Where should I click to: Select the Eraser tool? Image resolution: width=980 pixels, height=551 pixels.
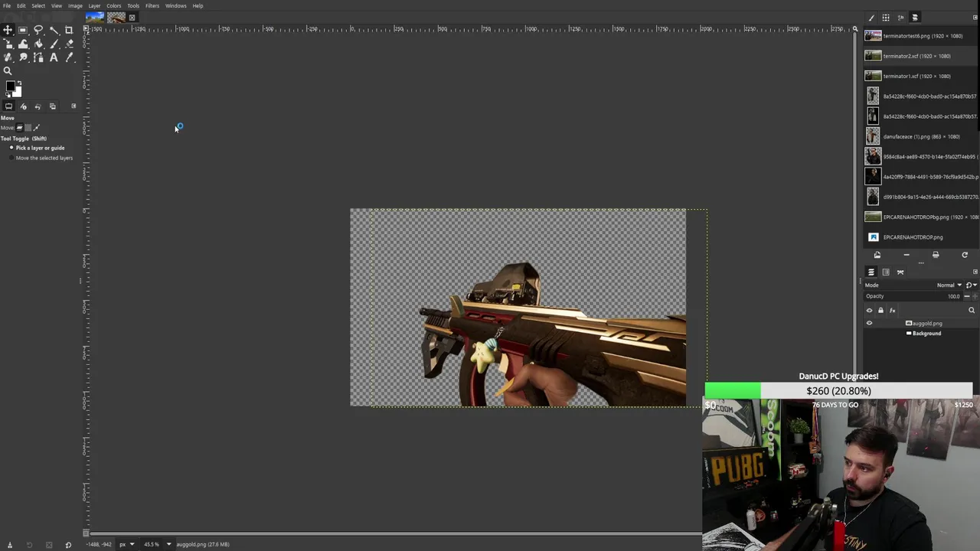coord(69,44)
